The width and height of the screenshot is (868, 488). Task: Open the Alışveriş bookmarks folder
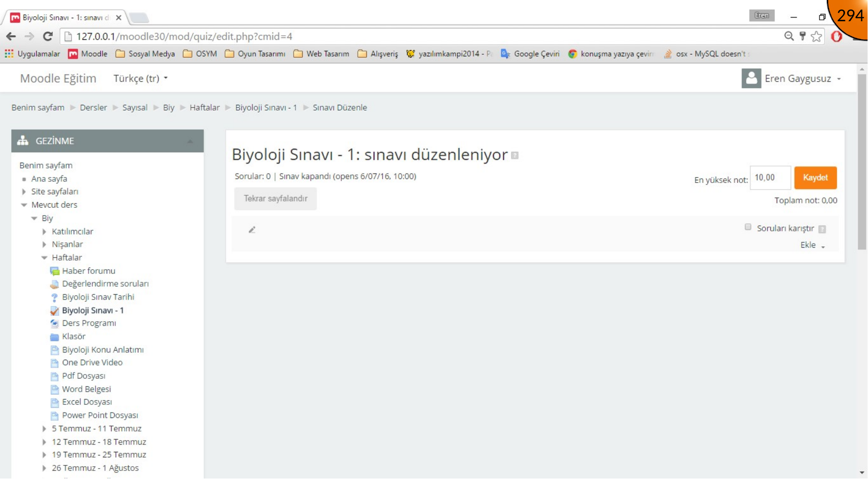[378, 54]
